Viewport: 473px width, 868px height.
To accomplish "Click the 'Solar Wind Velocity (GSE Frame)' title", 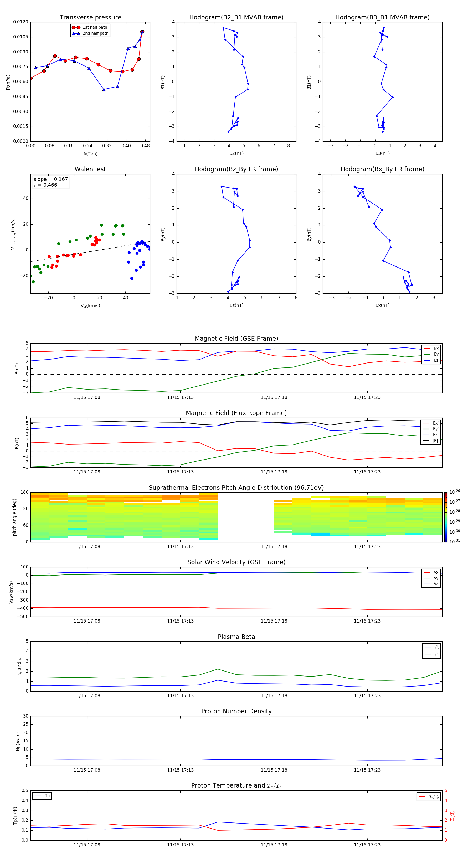I will 236,562.
